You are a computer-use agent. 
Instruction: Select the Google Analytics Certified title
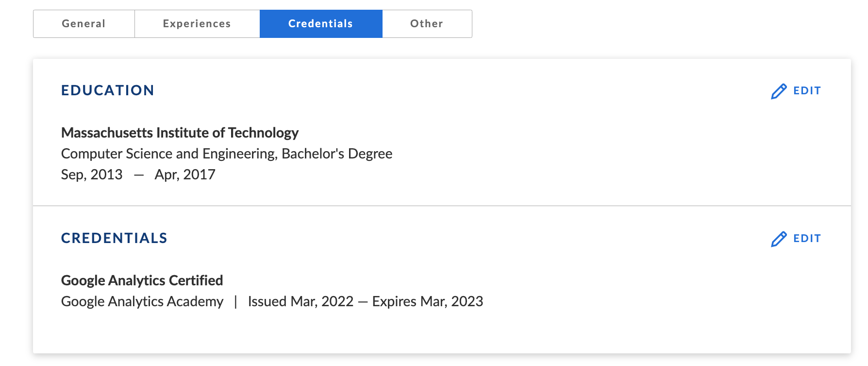point(142,280)
